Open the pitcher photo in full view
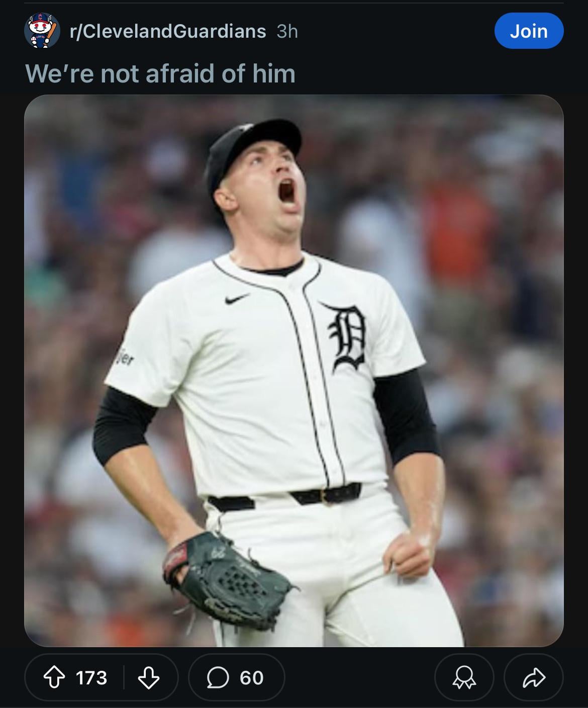This screenshot has width=588, height=708. pyautogui.click(x=294, y=371)
